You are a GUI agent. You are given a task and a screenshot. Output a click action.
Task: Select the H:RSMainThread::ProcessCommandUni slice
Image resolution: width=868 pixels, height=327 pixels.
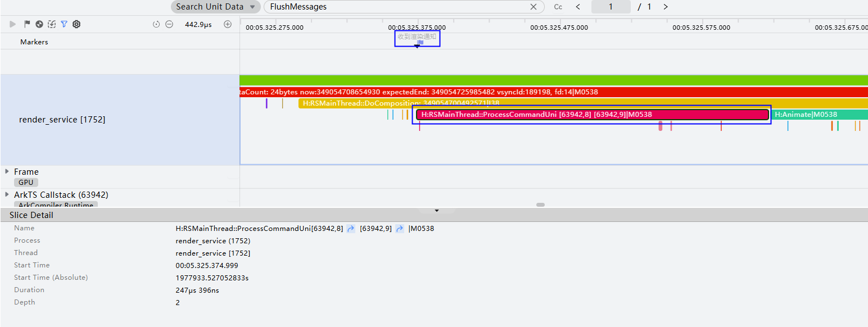pos(593,115)
